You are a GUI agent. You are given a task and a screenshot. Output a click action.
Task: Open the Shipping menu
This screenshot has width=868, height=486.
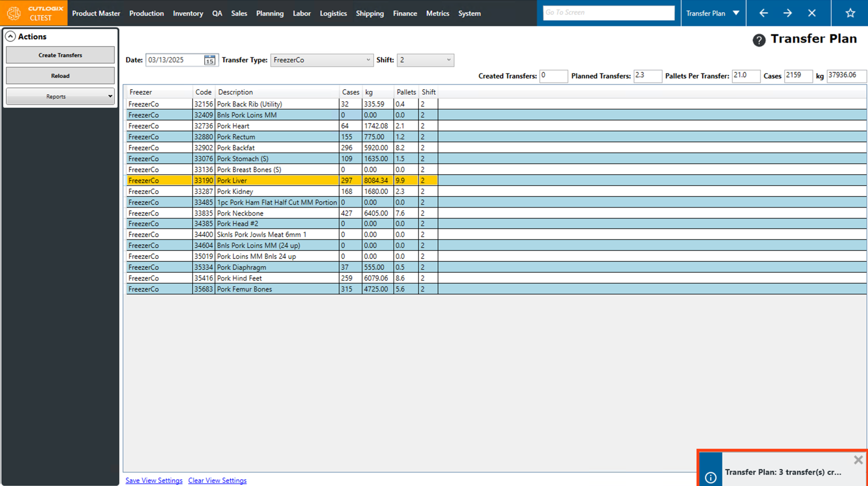(x=369, y=13)
